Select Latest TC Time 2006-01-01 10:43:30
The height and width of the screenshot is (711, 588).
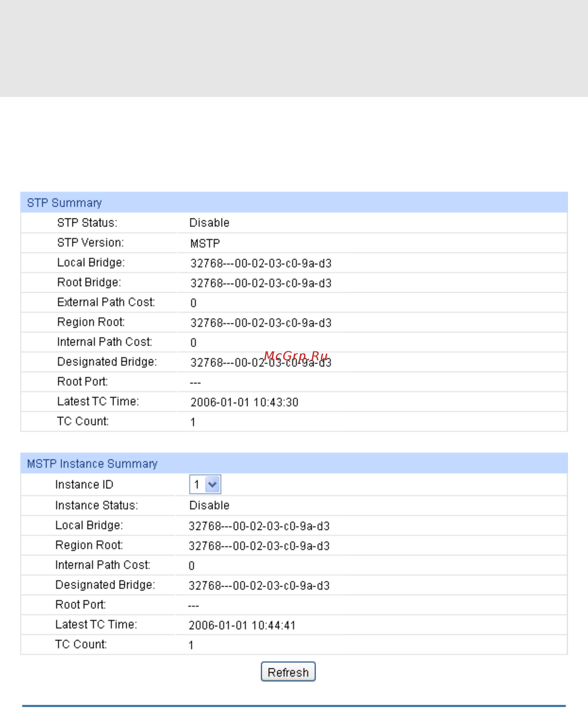pos(245,402)
